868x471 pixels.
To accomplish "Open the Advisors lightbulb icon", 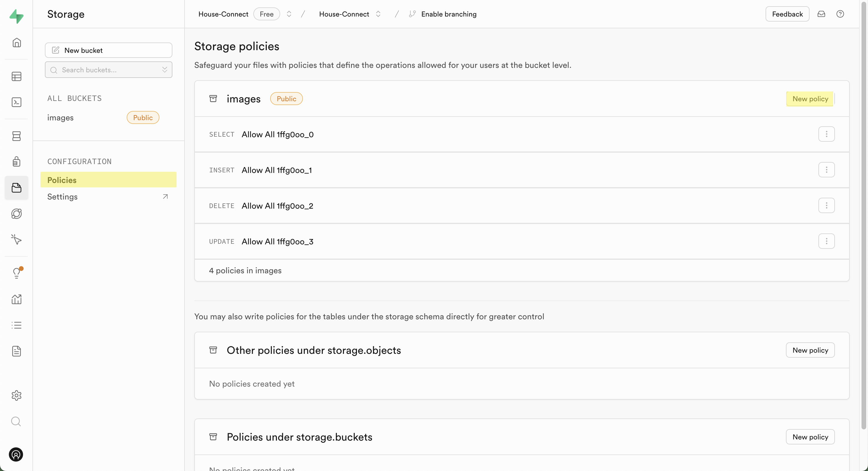I will [17, 273].
